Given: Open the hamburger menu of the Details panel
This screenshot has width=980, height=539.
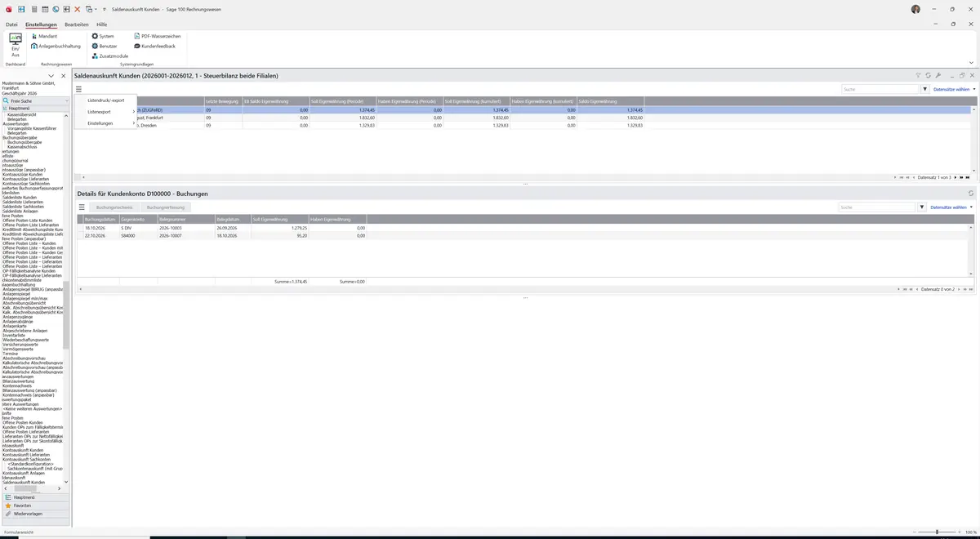Looking at the screenshot, I should point(82,207).
